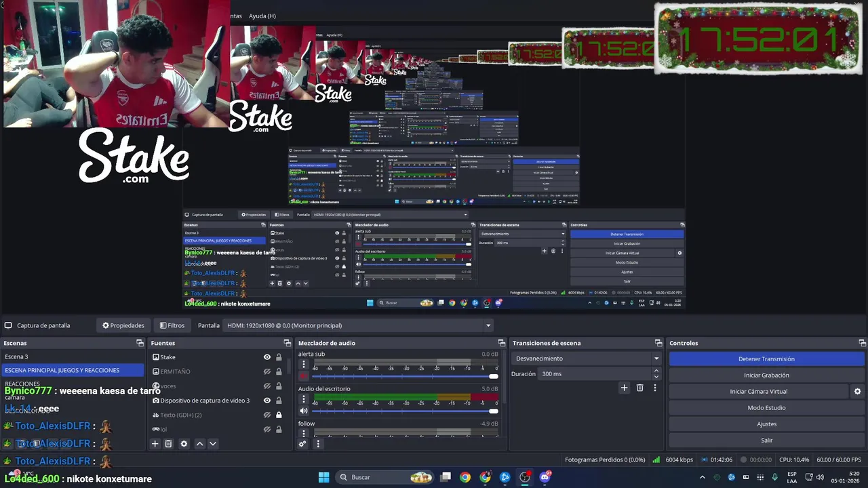
Task: Hide the Stake source
Action: coord(267,357)
